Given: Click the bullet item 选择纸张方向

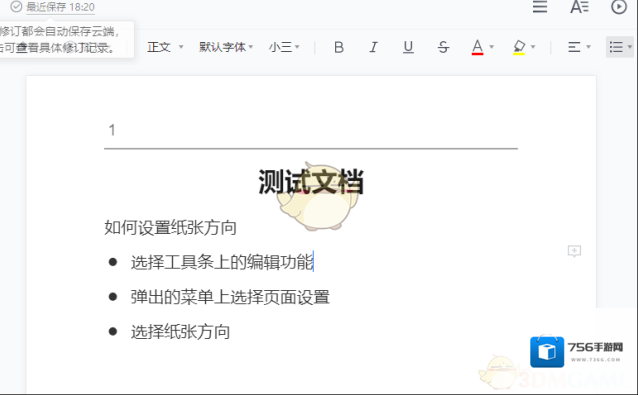Looking at the screenshot, I should [x=180, y=332].
